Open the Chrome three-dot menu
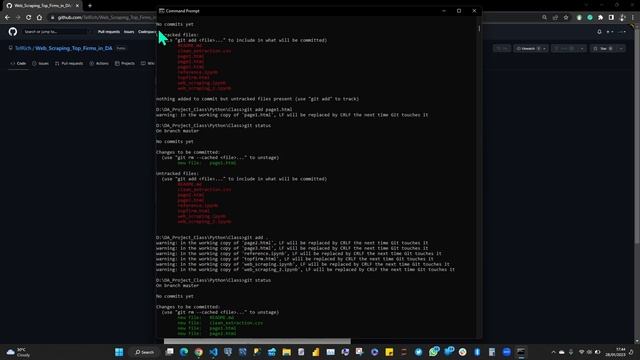Image resolution: width=640 pixels, height=360 pixels. tap(633, 18)
